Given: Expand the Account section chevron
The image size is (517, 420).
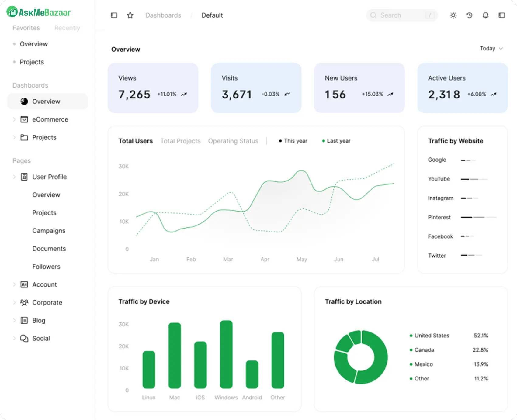Looking at the screenshot, I should [14, 284].
